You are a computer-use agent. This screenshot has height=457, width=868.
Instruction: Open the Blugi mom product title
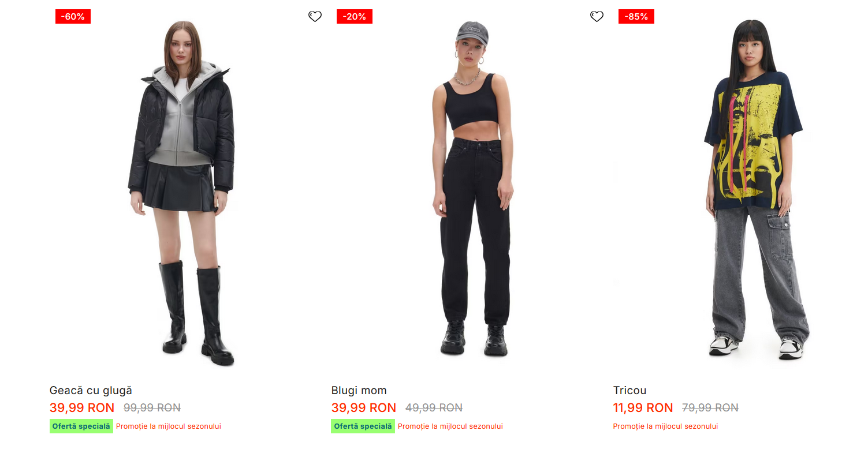pyautogui.click(x=359, y=391)
